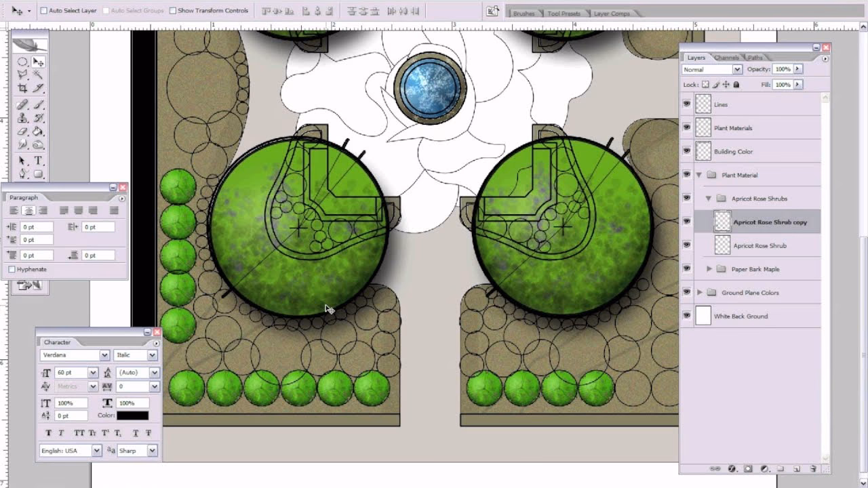The image size is (868, 488).
Task: Expand the Paper Bark Maple group
Action: click(709, 268)
